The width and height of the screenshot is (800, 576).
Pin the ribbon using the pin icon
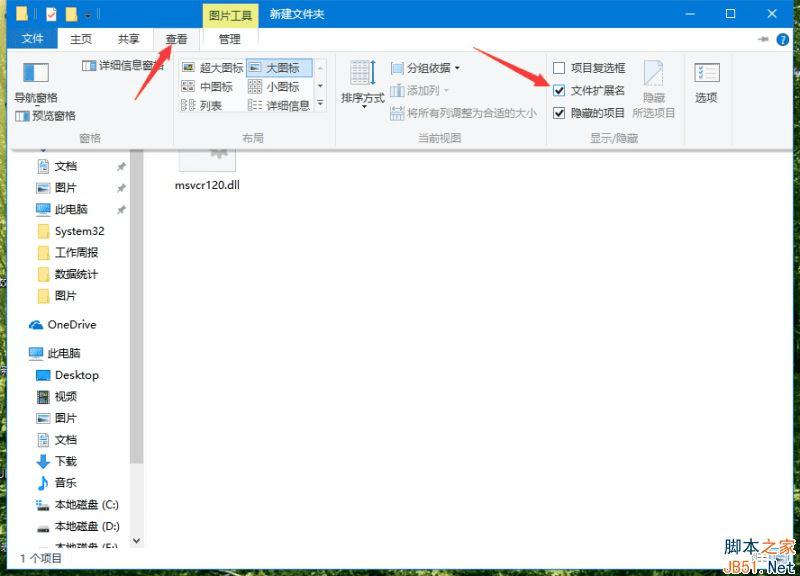tap(763, 39)
